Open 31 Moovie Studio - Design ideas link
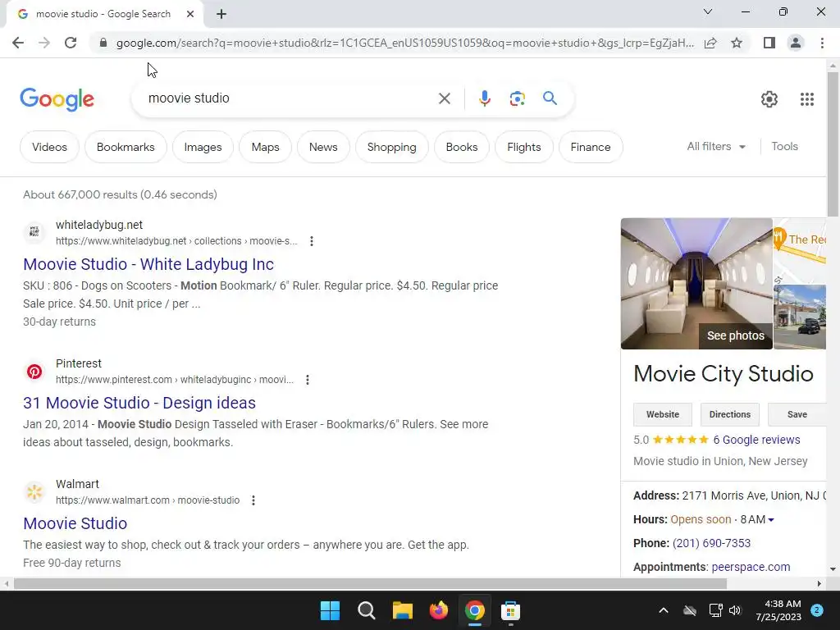This screenshot has width=840, height=630. click(139, 403)
